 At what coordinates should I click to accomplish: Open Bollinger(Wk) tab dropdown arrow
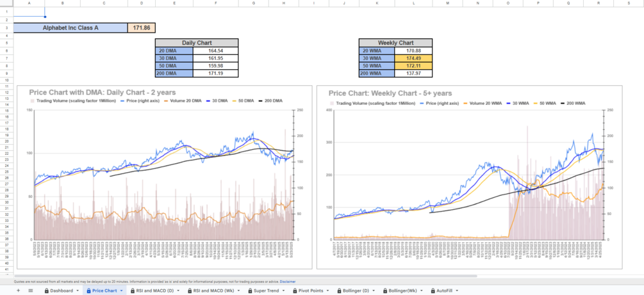click(x=422, y=291)
